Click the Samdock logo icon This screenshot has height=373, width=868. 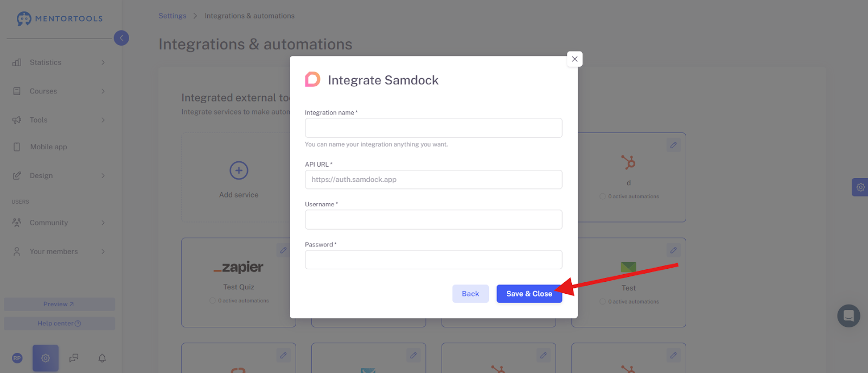(x=312, y=80)
